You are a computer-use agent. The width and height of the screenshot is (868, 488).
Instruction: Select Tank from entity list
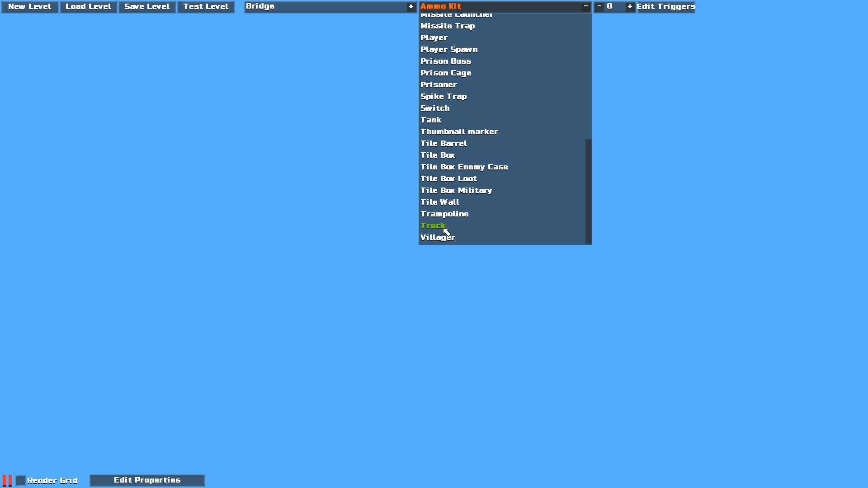pos(431,120)
